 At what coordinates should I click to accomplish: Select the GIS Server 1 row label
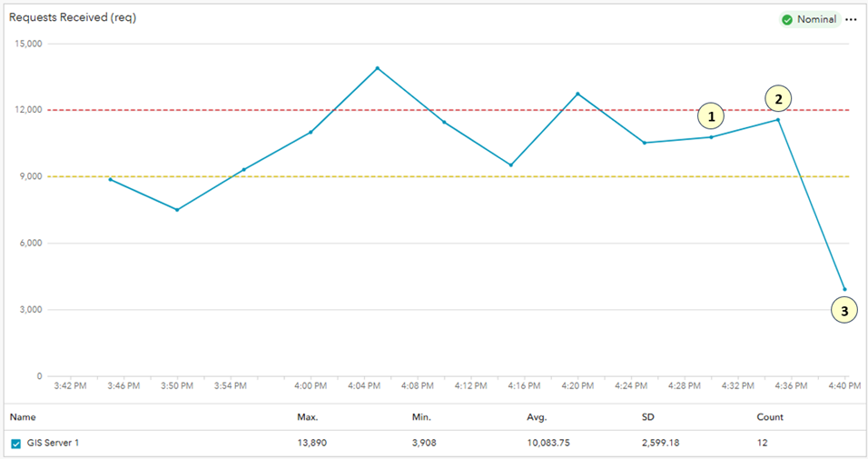point(58,444)
